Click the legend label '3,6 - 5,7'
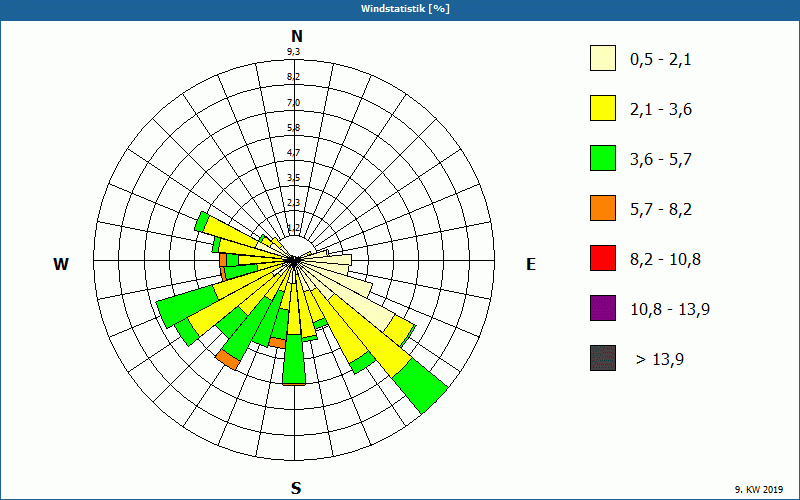This screenshot has width=800, height=500. click(x=661, y=160)
